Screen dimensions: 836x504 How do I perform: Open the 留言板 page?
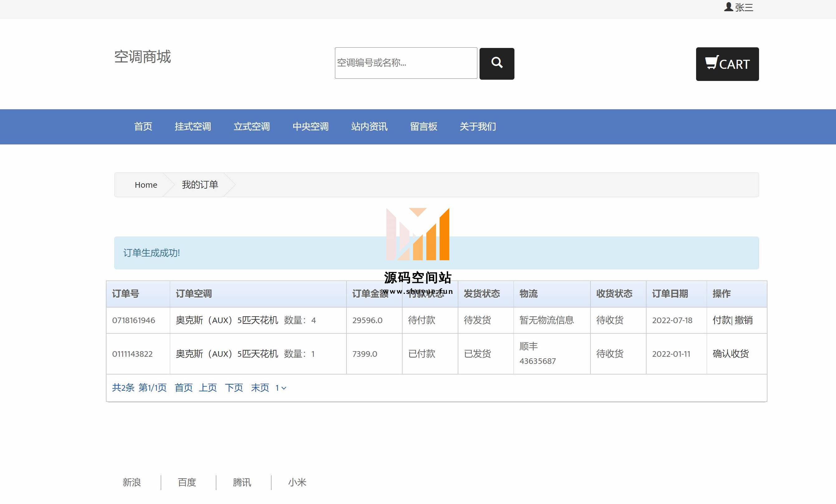tap(423, 126)
